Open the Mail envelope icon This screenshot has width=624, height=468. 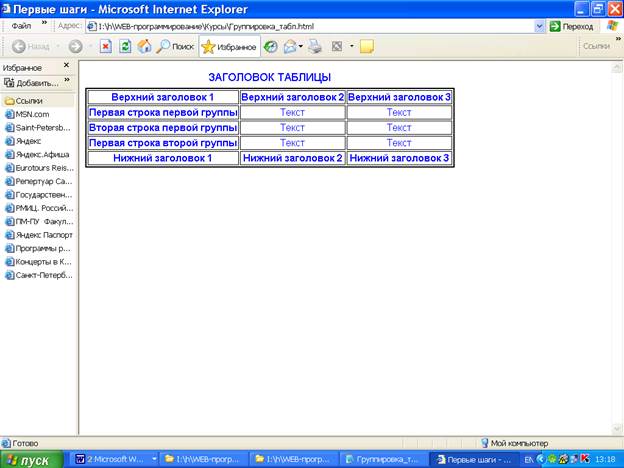coord(290,47)
